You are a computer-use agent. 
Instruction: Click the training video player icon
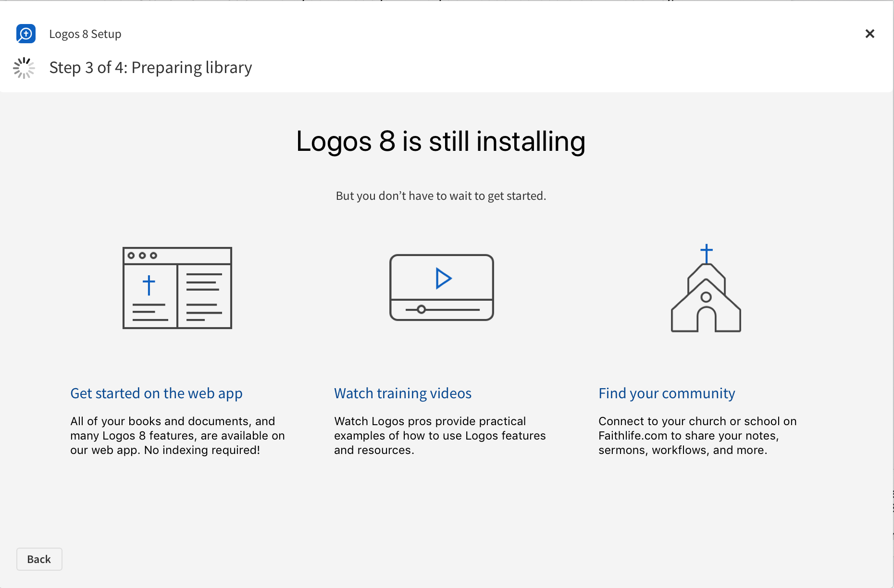[x=442, y=287]
